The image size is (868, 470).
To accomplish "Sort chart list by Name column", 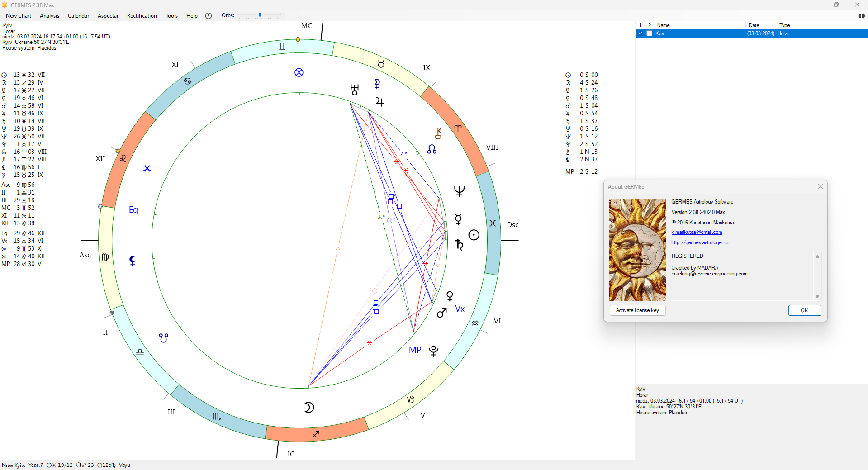I will 700,25.
